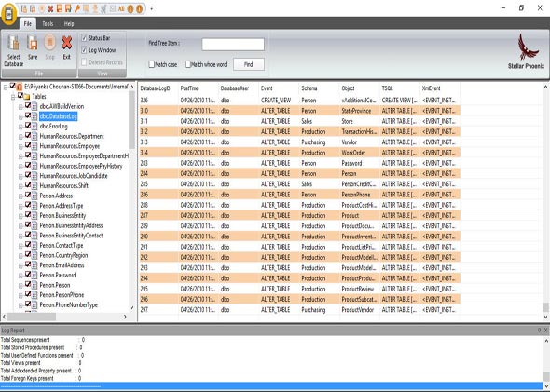Viewport: 550px width, 392px height.
Task: Uncheck the Person.PersonPhone checkbox
Action: (x=28, y=294)
